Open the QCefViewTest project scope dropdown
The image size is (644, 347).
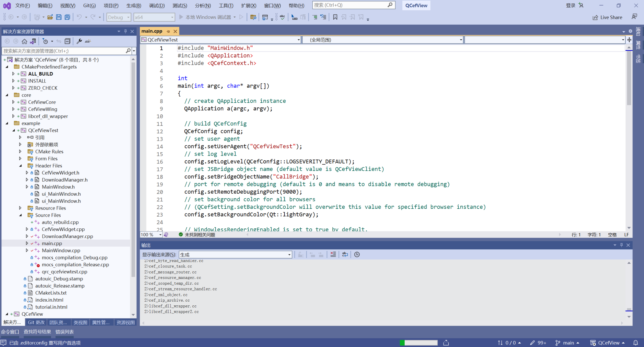pos(221,40)
